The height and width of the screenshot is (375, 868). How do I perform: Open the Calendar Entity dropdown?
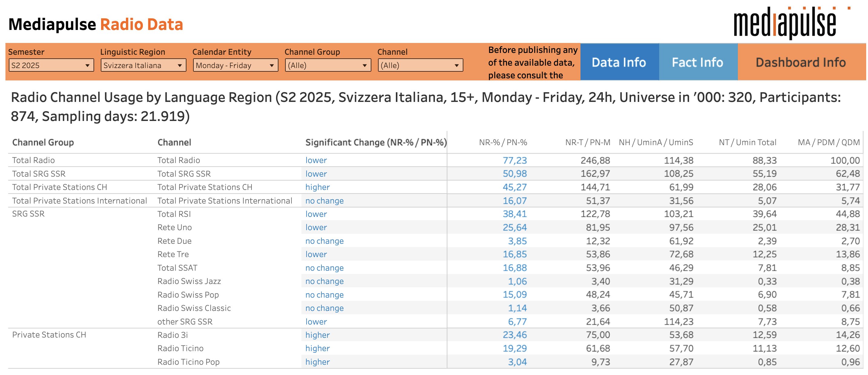point(235,65)
